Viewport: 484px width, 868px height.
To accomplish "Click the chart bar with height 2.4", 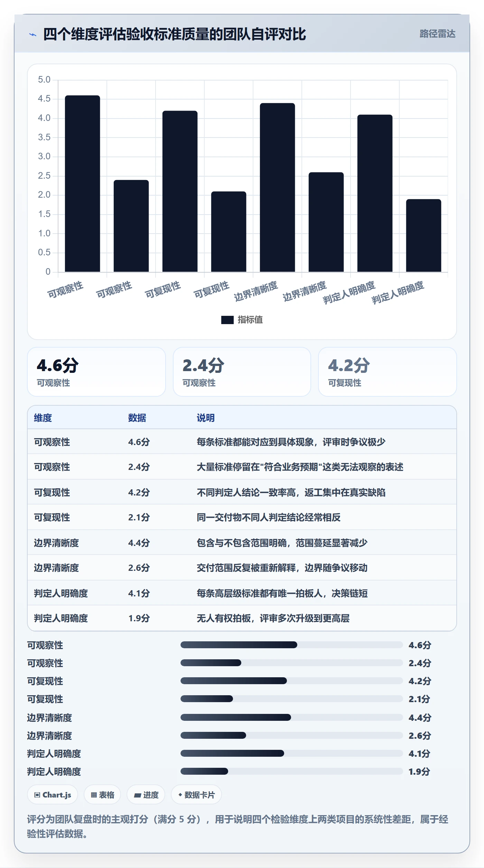I will click(x=131, y=226).
